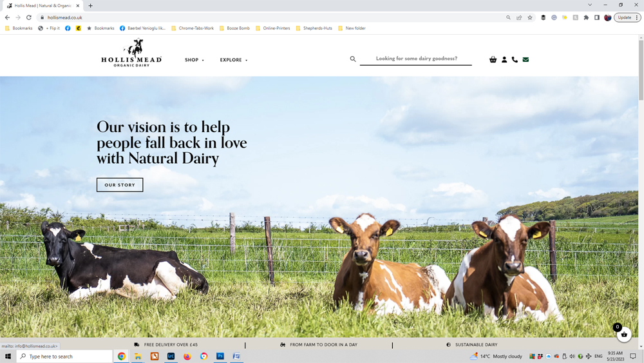Screen dimensions: 644x363
Task: Open the Chrome tab search chevron
Action: coord(590,5)
